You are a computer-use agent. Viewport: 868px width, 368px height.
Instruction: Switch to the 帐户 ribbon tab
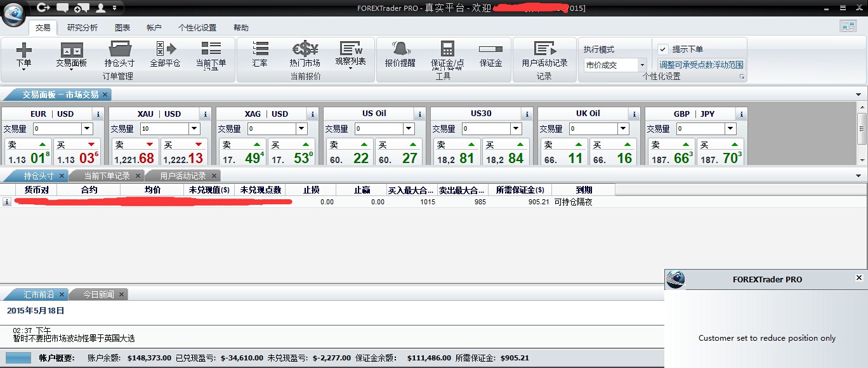[x=154, y=28]
